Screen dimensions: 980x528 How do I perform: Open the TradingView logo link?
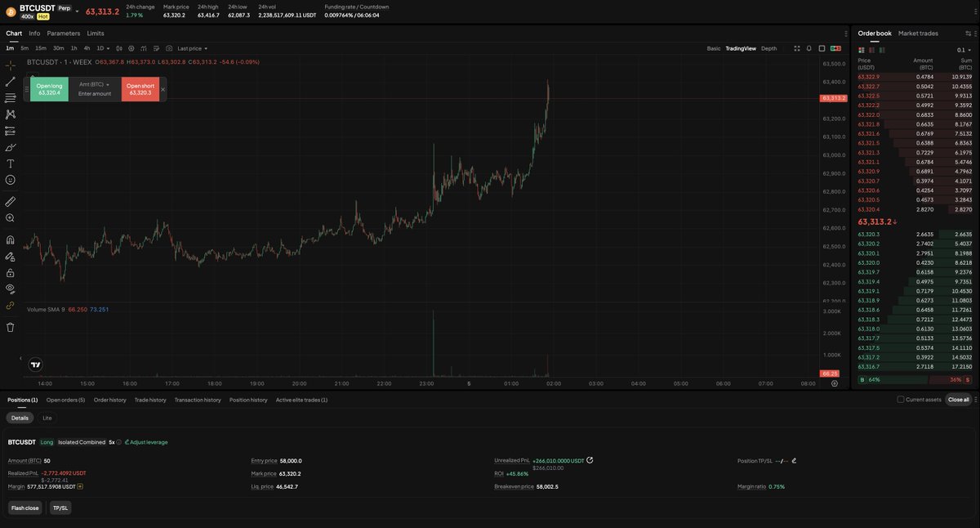tap(35, 365)
